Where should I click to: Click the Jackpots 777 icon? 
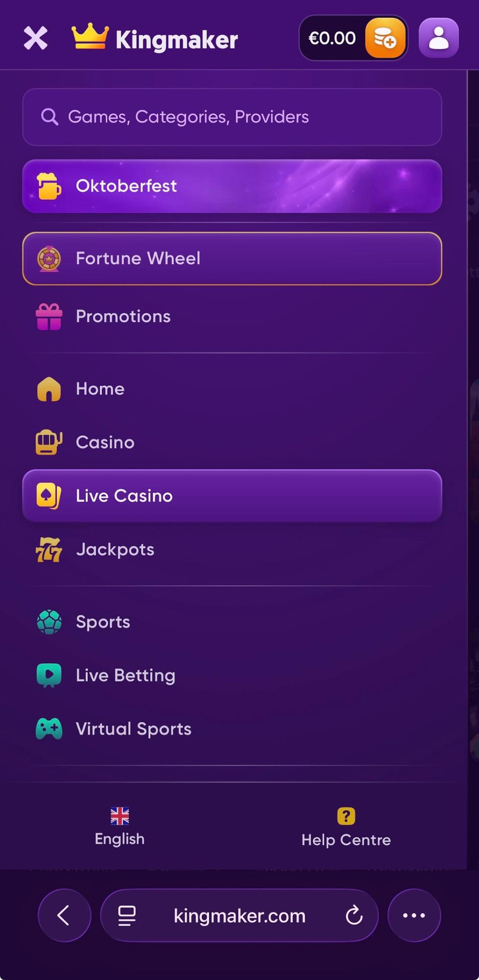[49, 550]
